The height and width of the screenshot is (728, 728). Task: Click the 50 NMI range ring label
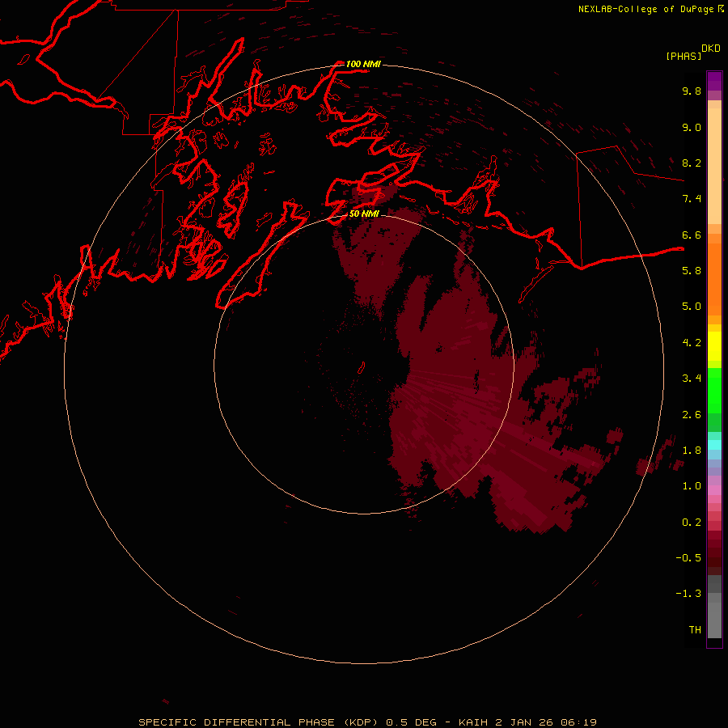(x=364, y=214)
